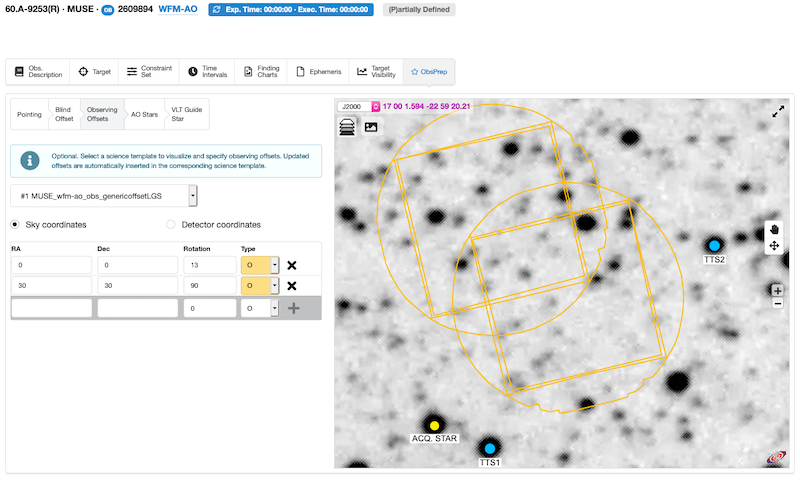Screen dimensions: 800x486
Task: Open the AO Stars sub-tab
Action: click(144, 114)
